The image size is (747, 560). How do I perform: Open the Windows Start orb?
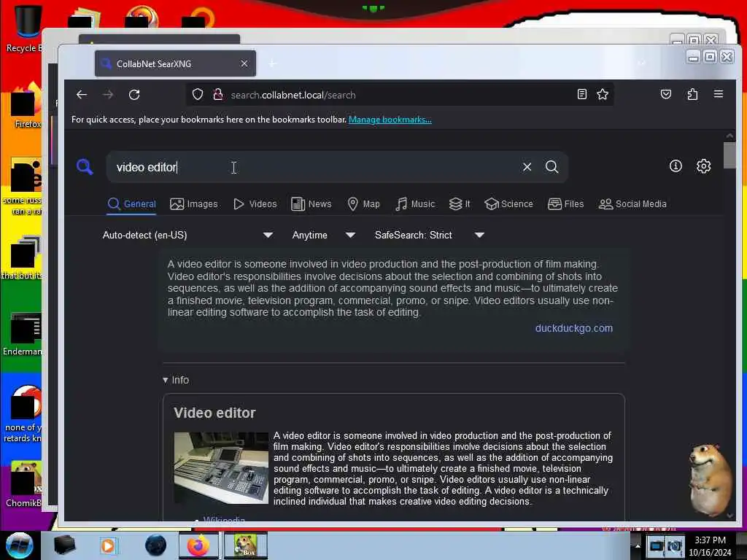click(19, 545)
